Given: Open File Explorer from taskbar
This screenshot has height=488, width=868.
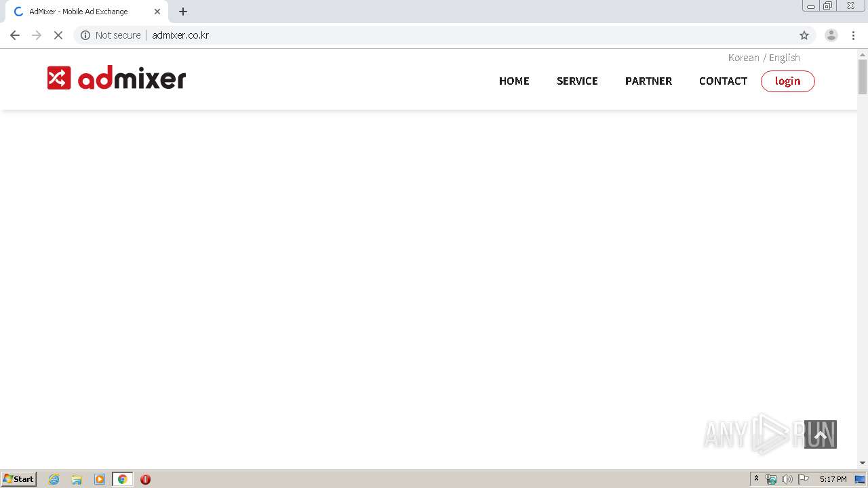Looking at the screenshot, I should point(77,479).
